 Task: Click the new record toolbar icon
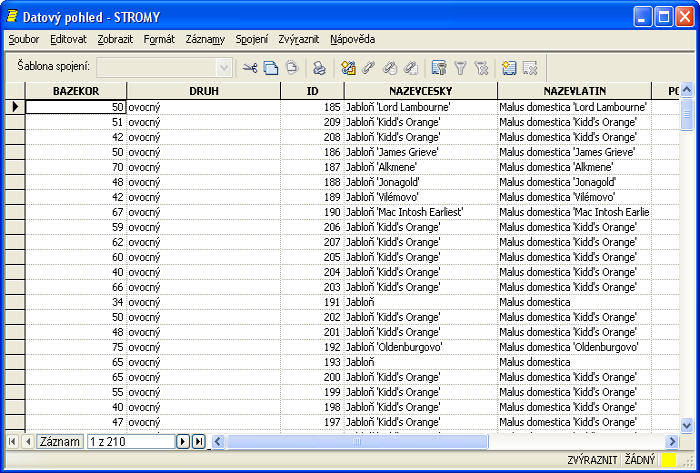(x=509, y=68)
